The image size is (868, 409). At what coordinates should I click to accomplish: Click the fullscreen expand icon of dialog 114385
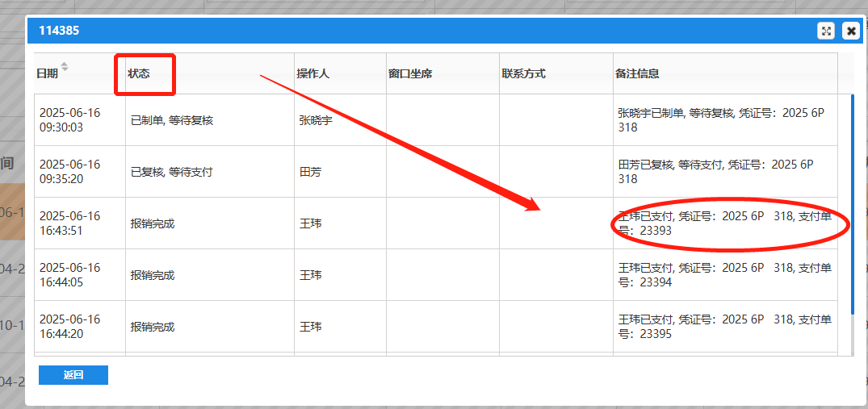tap(826, 31)
